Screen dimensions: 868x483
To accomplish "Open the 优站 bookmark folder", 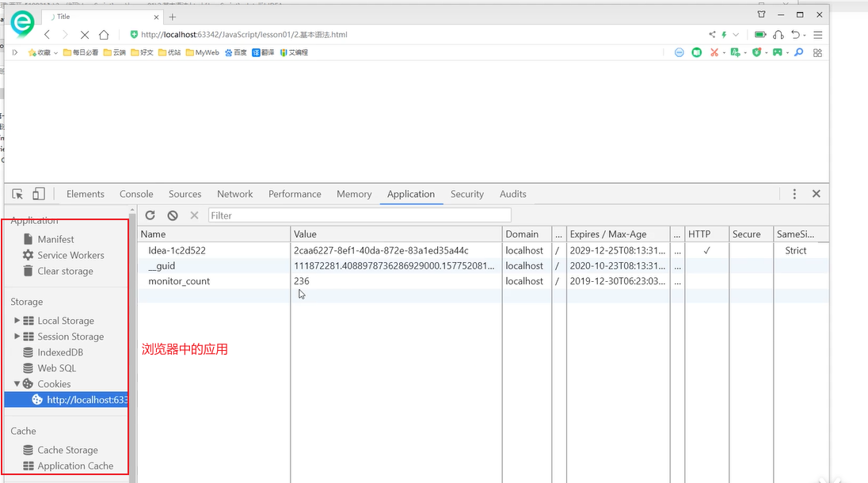I will (169, 52).
